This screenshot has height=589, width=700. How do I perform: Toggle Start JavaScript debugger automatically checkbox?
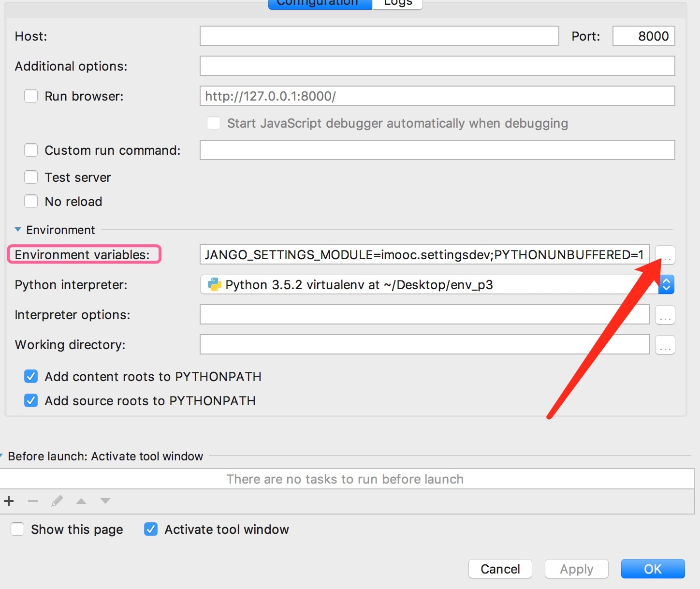coord(214,123)
